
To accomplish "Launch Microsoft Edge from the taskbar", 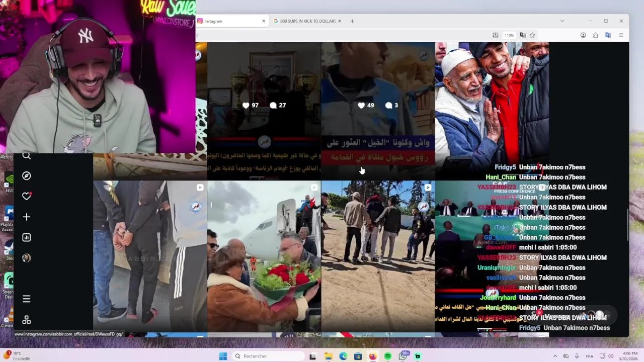I will pyautogui.click(x=343, y=356).
